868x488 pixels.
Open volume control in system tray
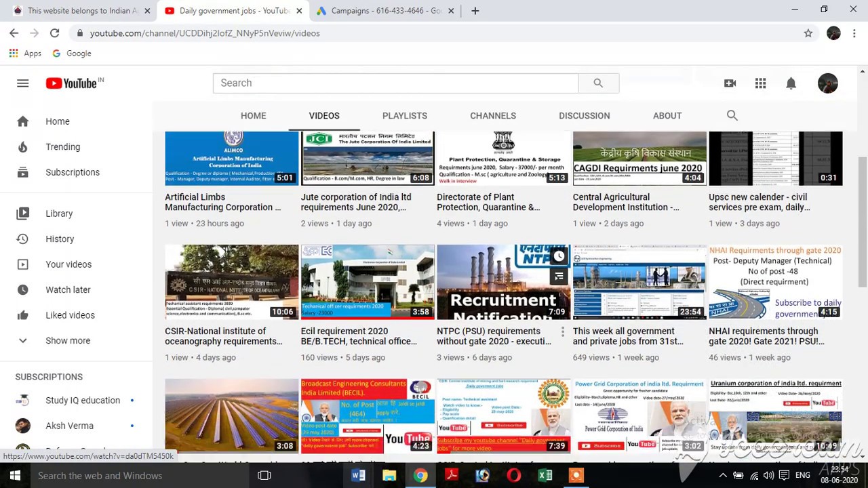768,476
